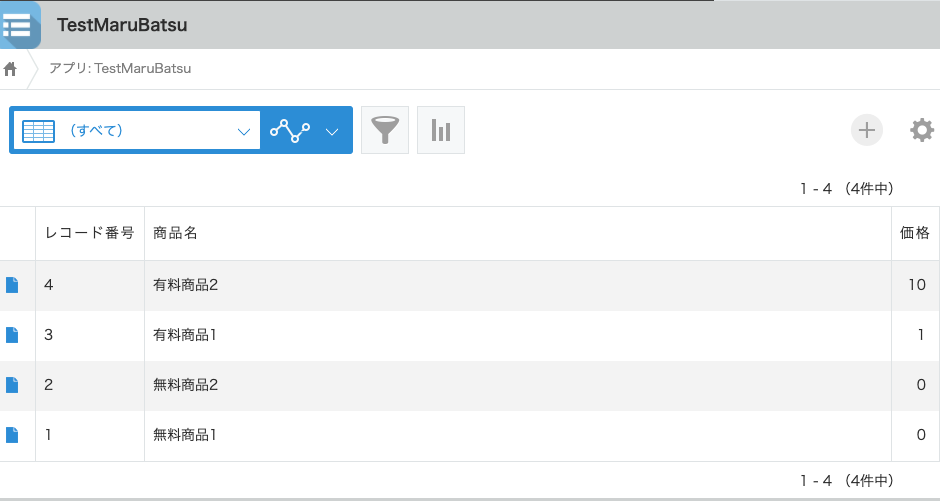Add a new record with plus icon
Screen dimensions: 940x501
coord(866,130)
